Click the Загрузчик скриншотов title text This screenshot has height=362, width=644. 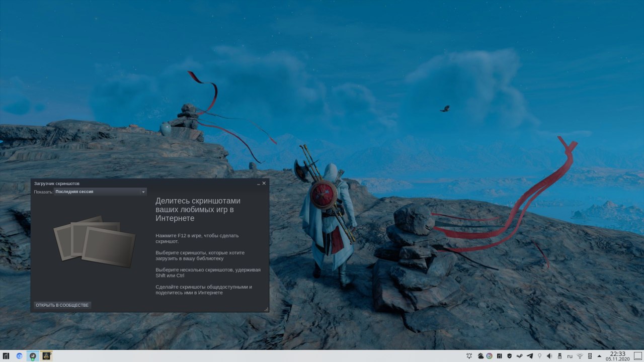(56, 184)
